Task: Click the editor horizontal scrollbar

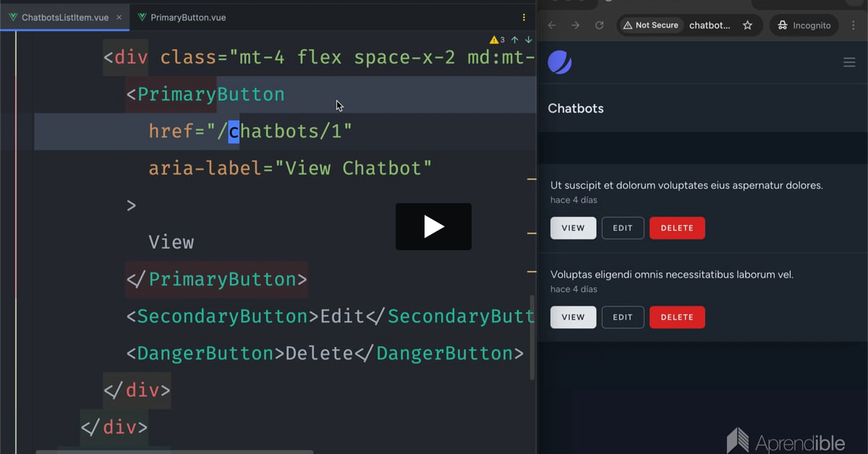Action: pyautogui.click(x=174, y=452)
